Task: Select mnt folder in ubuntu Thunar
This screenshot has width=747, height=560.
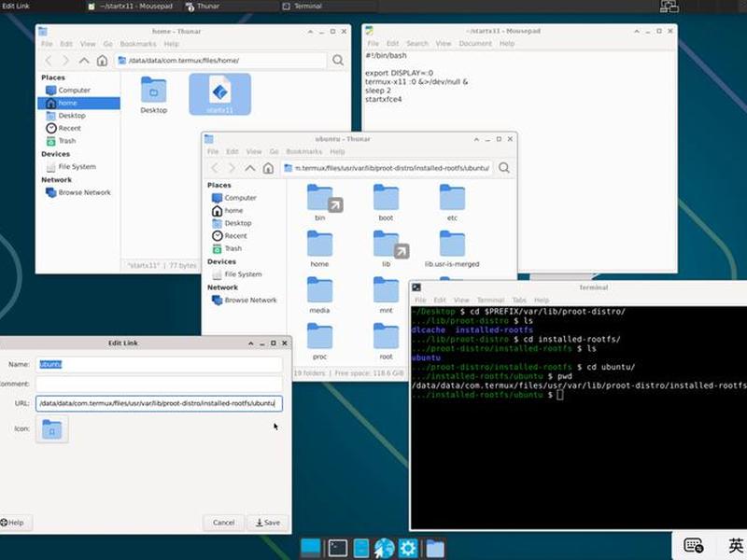Action: tap(386, 295)
